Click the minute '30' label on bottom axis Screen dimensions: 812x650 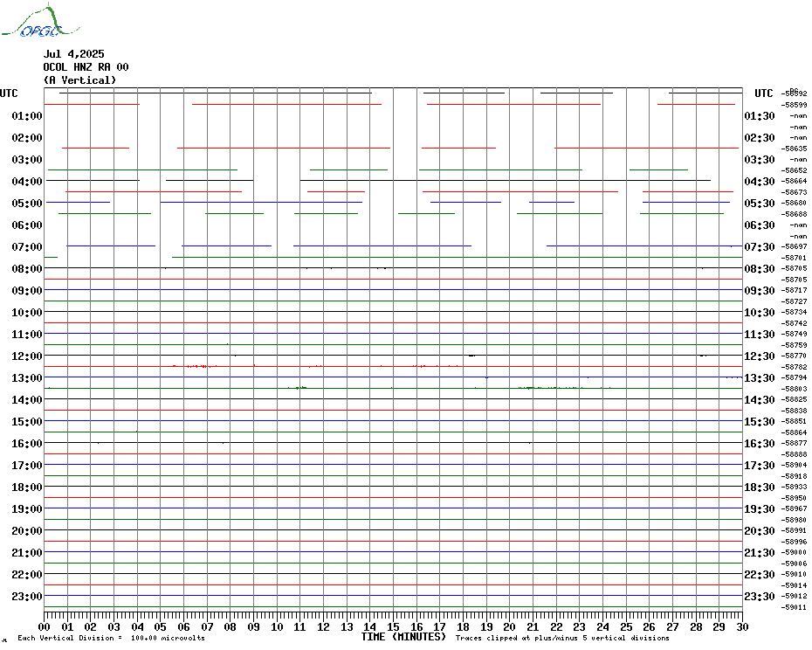[x=743, y=627]
